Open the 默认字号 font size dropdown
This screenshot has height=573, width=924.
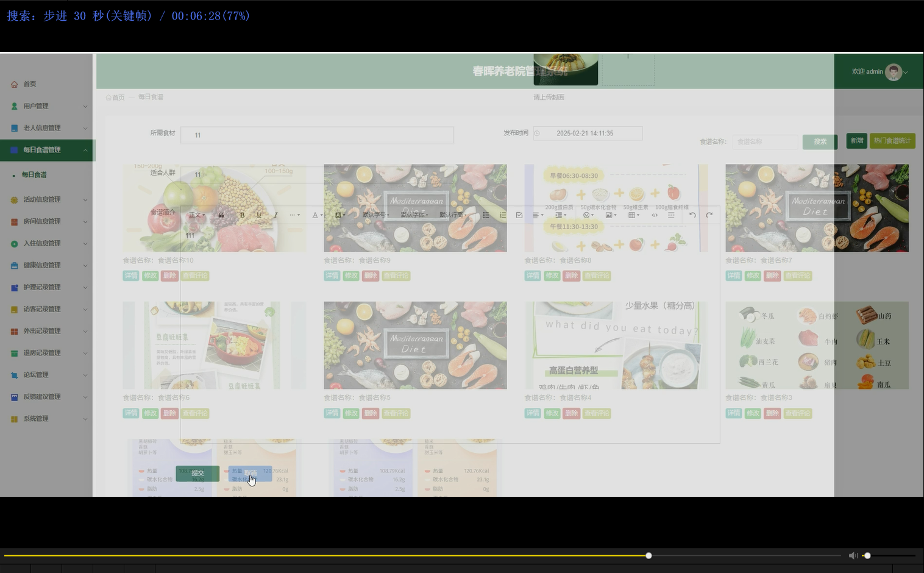coord(375,215)
